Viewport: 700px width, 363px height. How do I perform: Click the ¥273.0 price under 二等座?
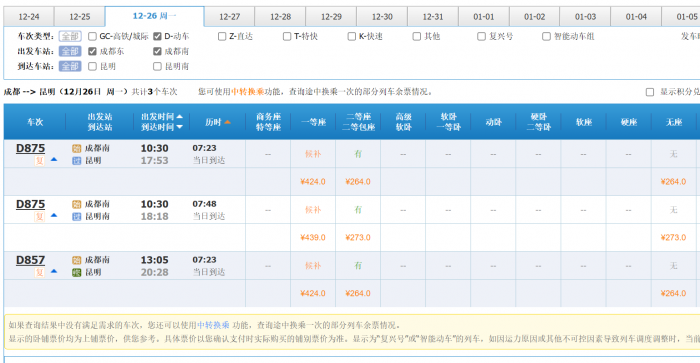358,238
